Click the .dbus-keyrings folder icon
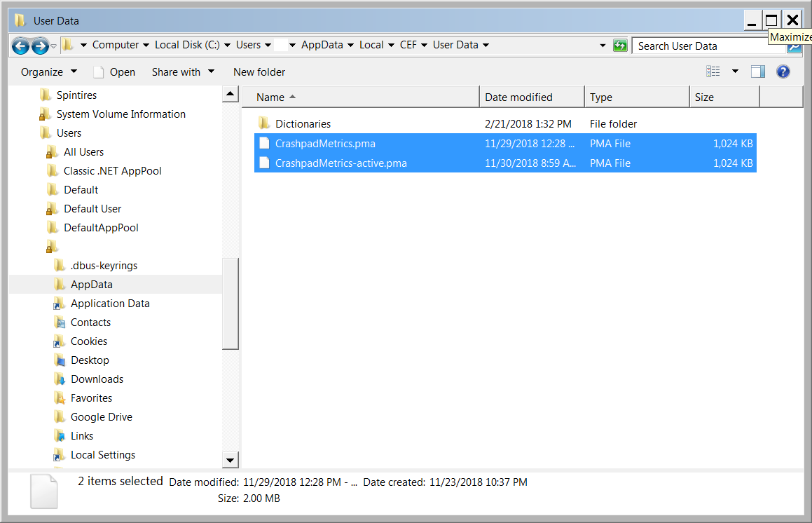Image resolution: width=812 pixels, height=523 pixels. click(60, 266)
